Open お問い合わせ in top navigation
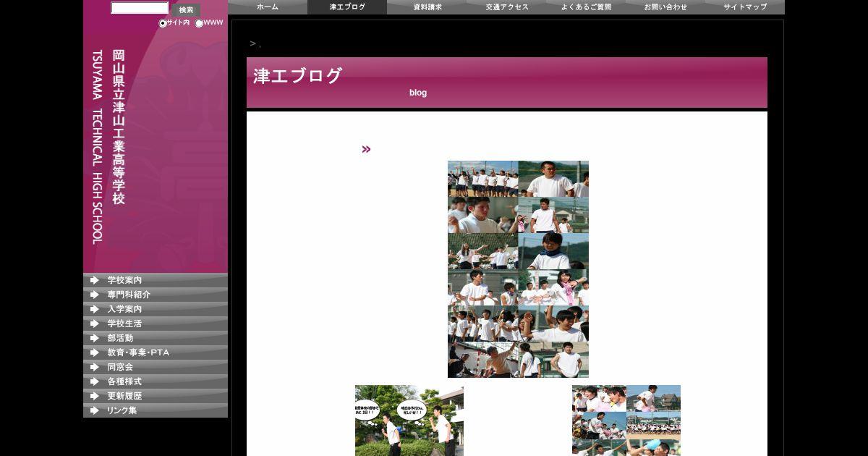868x456 pixels. (665, 7)
